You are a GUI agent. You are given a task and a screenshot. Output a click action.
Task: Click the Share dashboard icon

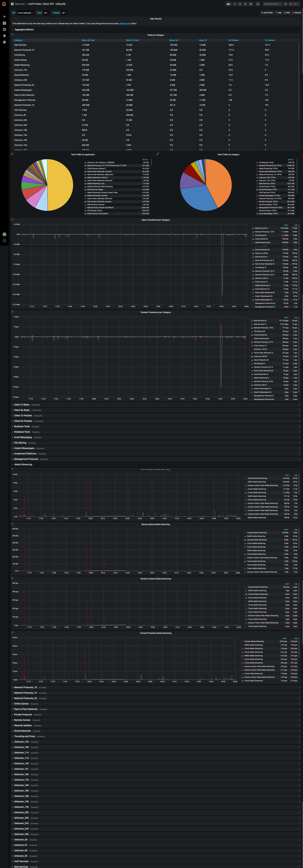pos(240,4)
